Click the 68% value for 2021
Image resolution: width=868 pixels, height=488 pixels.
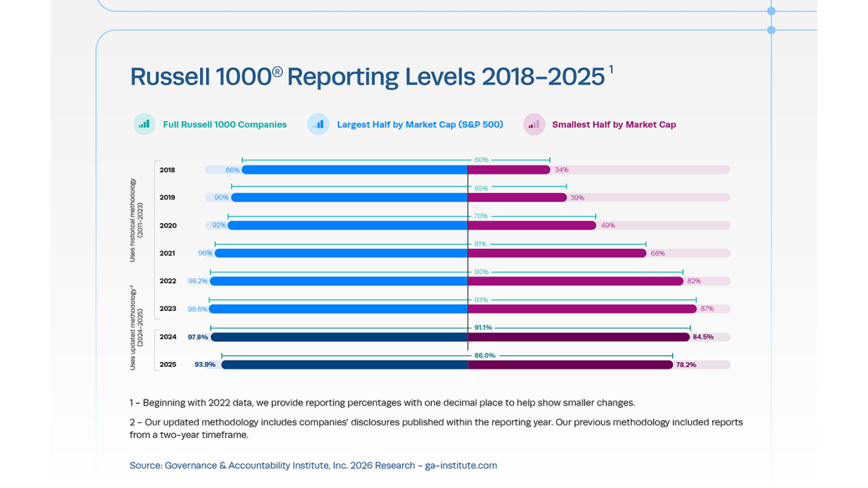(658, 253)
